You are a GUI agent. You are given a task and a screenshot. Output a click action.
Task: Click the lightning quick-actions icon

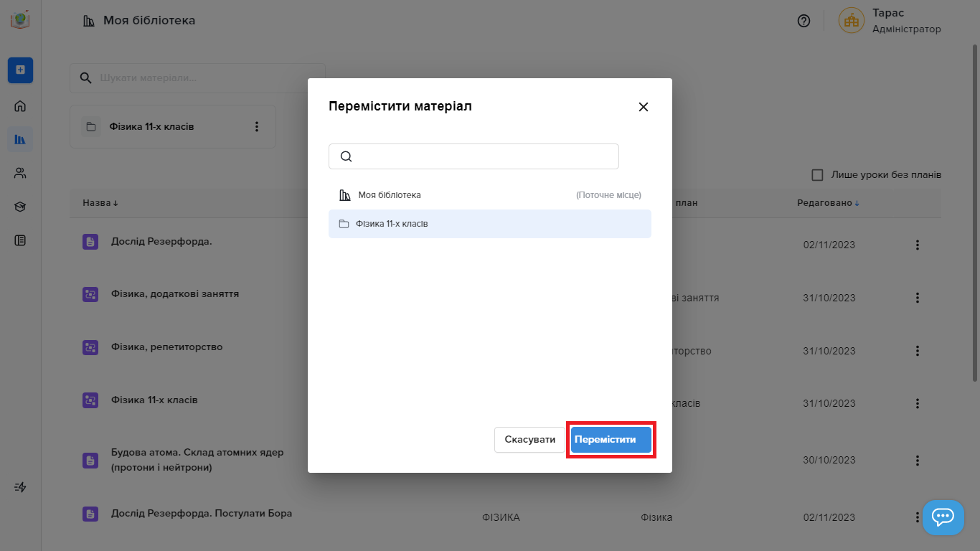[20, 487]
